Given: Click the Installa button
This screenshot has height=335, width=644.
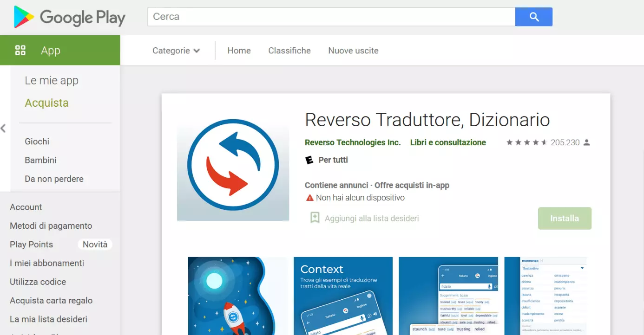Looking at the screenshot, I should [565, 218].
